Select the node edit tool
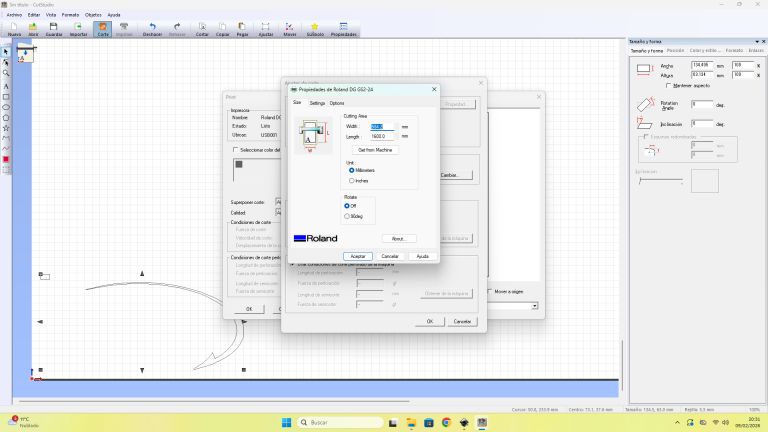 6,63
